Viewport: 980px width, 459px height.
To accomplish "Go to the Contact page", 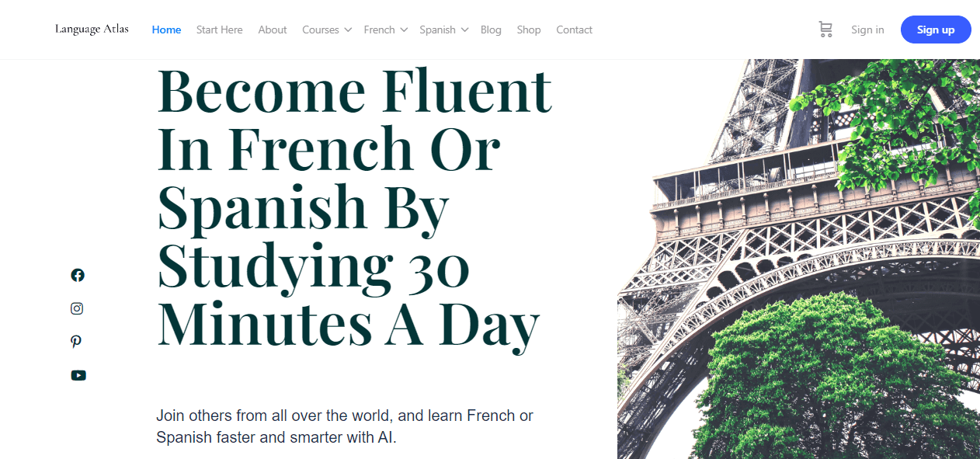I will 574,30.
